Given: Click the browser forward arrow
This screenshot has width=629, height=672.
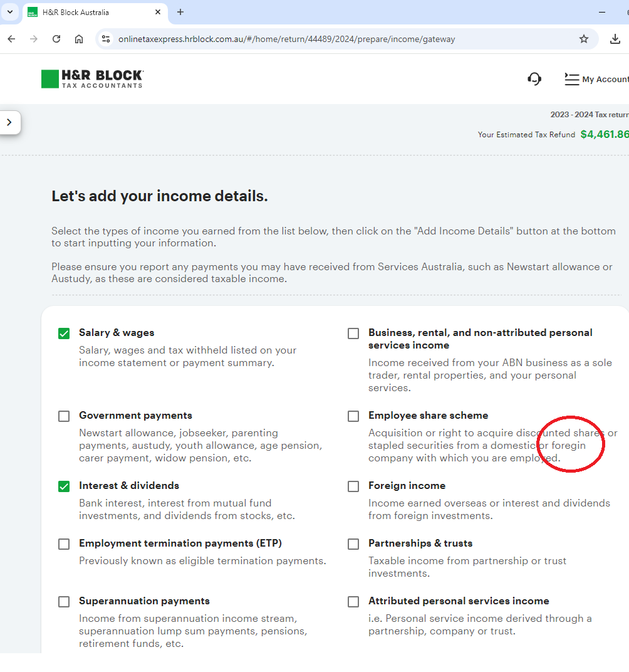Looking at the screenshot, I should click(x=34, y=39).
